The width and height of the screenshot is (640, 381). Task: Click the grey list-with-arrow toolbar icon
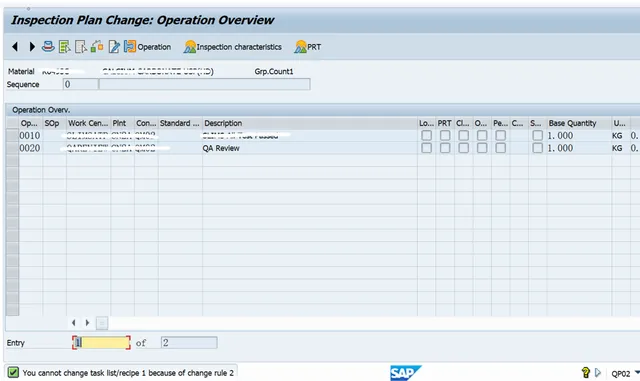(x=81, y=47)
